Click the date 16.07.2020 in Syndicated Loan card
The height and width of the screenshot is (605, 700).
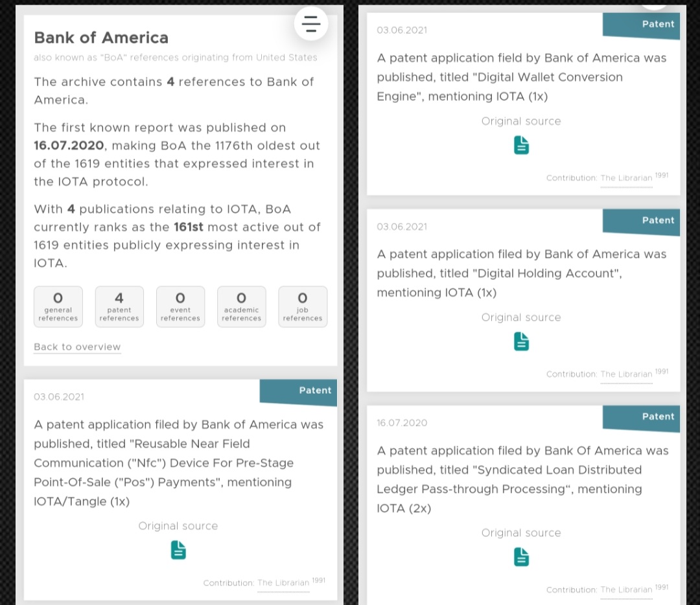[x=402, y=423]
